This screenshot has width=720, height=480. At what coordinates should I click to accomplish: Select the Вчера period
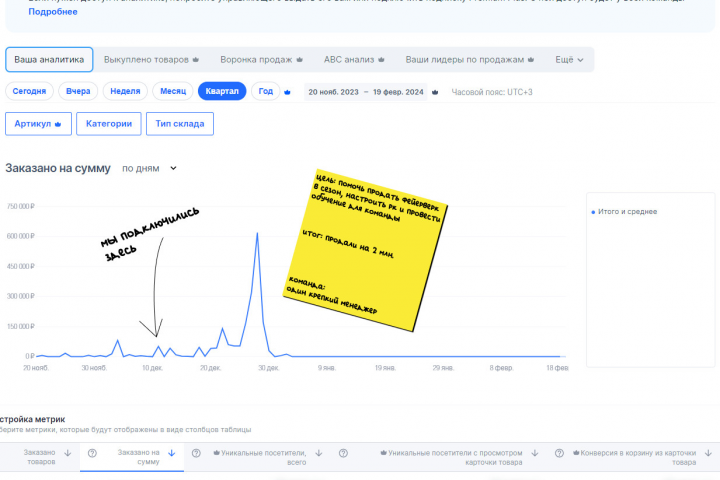[x=78, y=91]
